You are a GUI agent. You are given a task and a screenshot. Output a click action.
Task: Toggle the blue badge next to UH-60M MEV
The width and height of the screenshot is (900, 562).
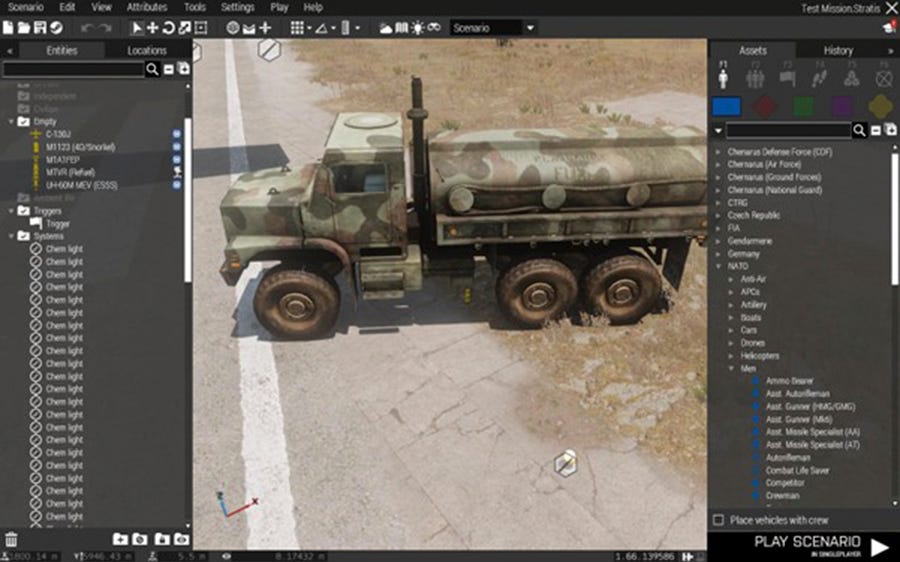point(177,185)
